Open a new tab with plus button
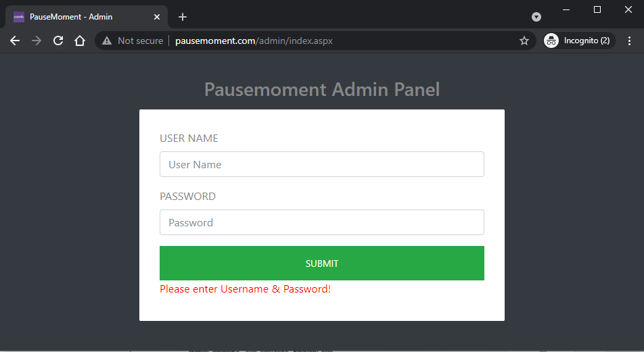This screenshot has width=644, height=352. (183, 17)
